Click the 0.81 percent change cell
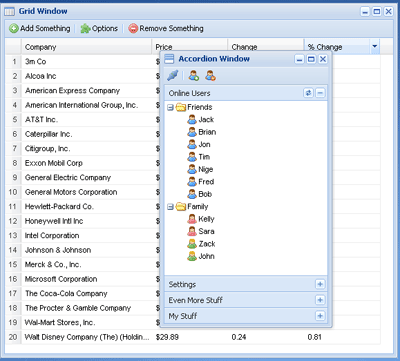This screenshot has height=361, width=400. pos(342,337)
